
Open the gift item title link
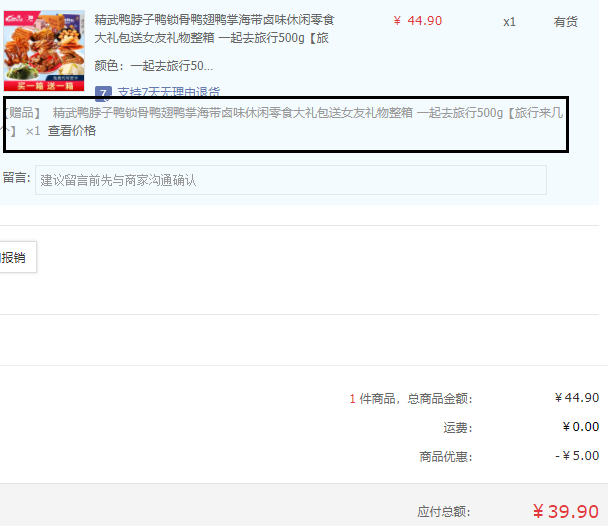[x=278, y=113]
